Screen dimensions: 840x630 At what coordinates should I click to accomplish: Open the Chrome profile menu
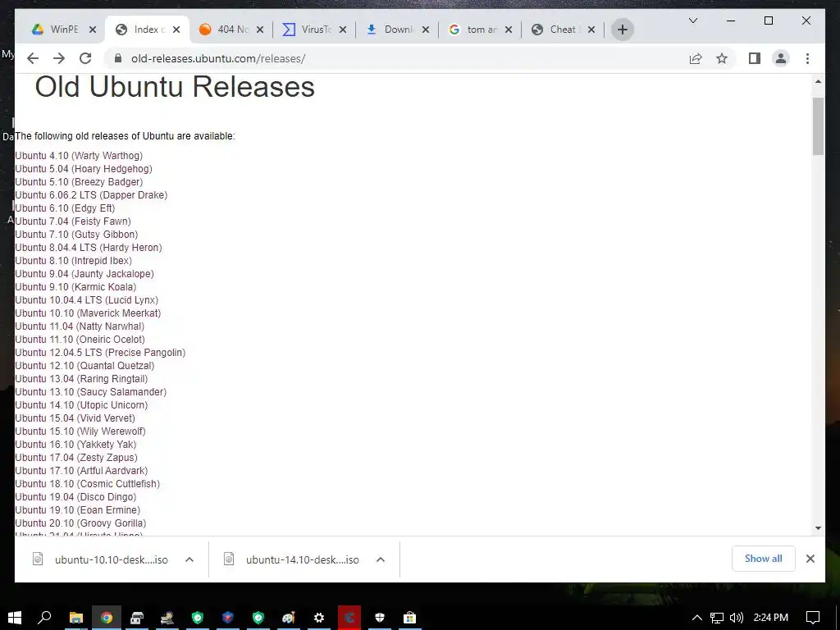pos(781,58)
